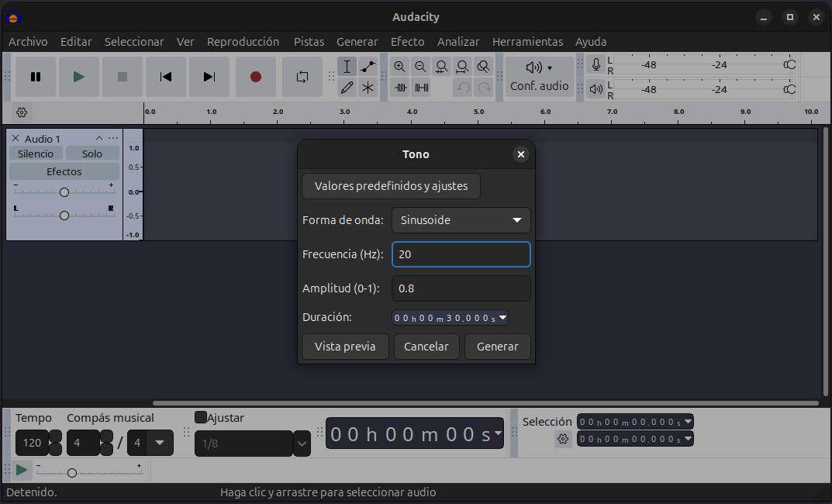The image size is (832, 504).
Task: Open timeline options gear icon
Action: coord(22,112)
